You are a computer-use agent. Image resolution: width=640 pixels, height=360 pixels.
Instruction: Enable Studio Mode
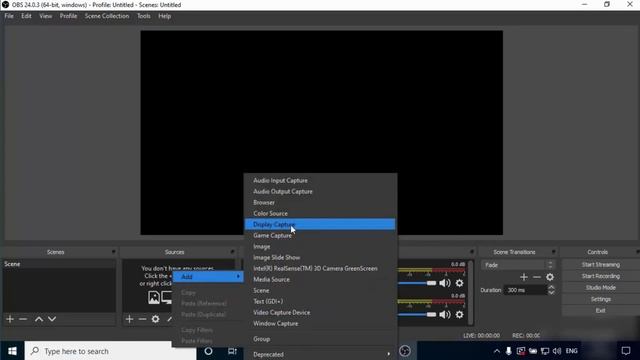point(600,287)
